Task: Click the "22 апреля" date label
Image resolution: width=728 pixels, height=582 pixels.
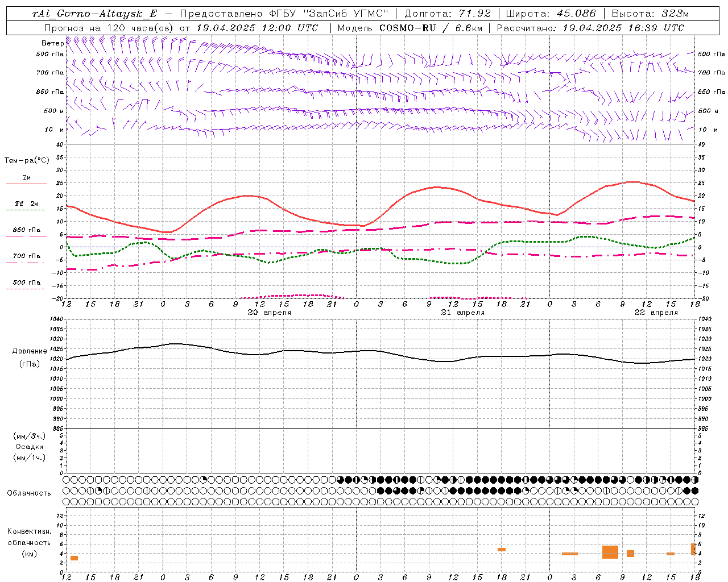Action: (x=656, y=313)
